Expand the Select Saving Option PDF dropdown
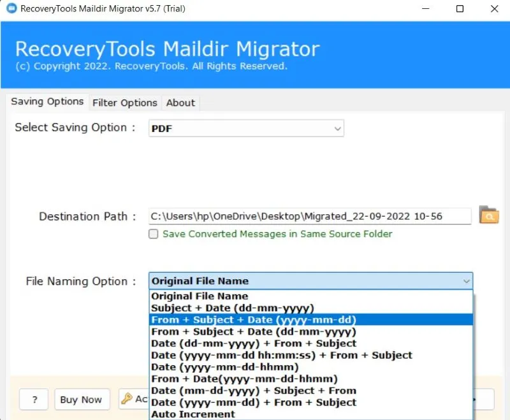 coord(337,129)
